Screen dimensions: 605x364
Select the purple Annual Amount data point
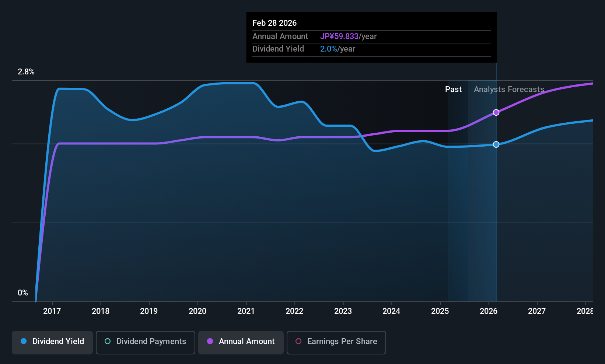tap(496, 112)
